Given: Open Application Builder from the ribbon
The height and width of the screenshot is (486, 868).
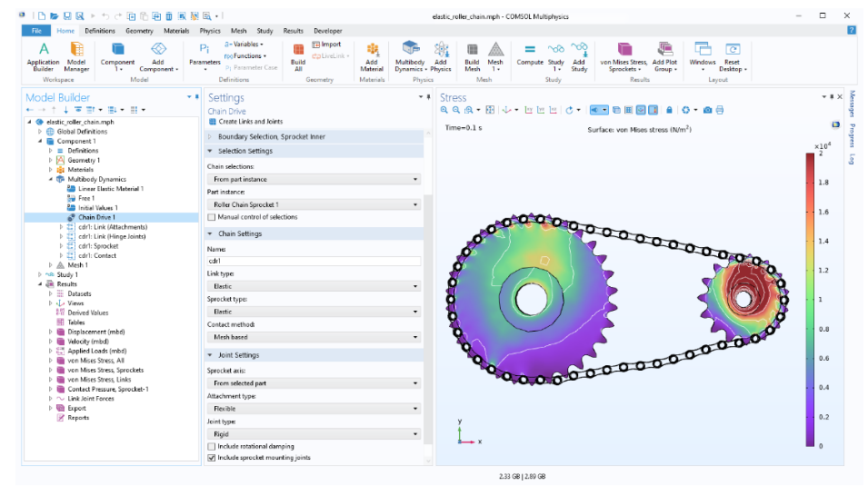Looking at the screenshot, I should (x=44, y=56).
